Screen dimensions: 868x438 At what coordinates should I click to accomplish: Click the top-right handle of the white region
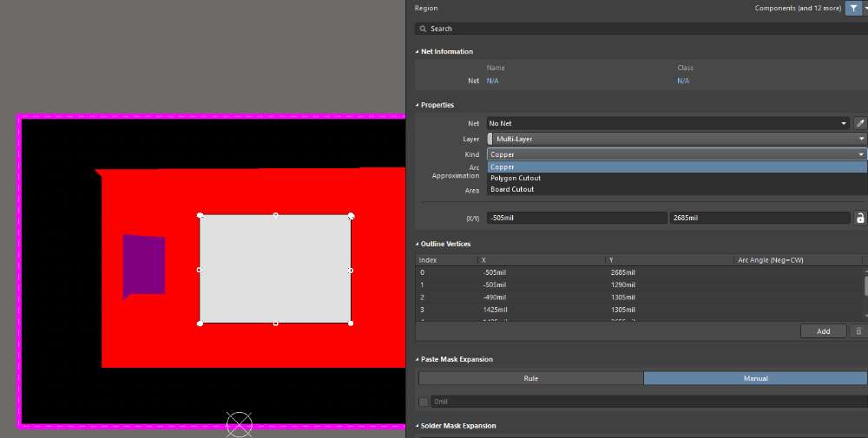(x=351, y=216)
